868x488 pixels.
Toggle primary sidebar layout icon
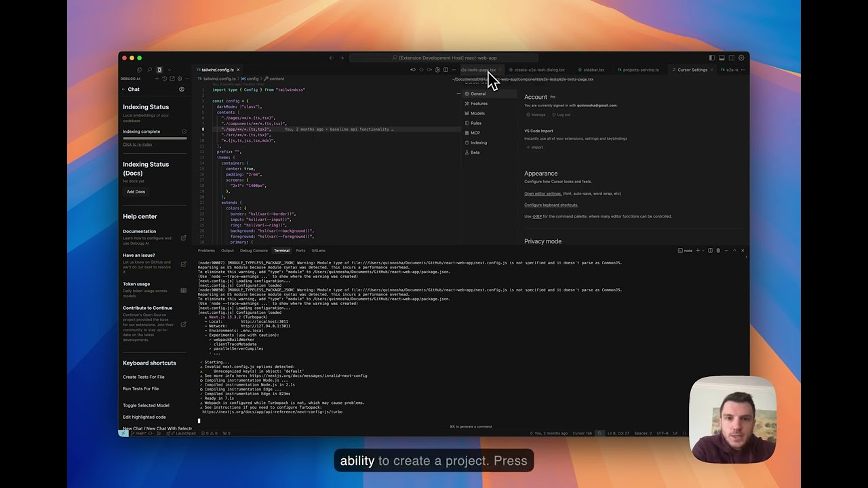pyautogui.click(x=712, y=58)
